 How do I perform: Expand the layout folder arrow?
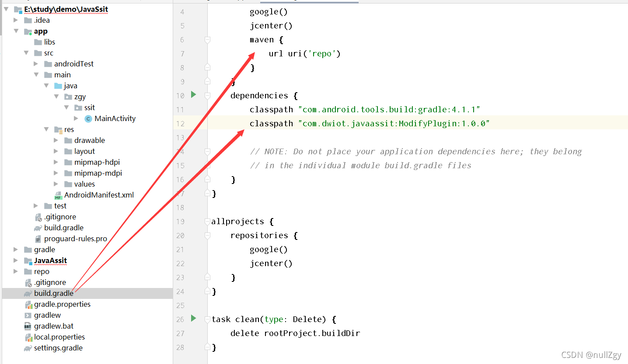point(56,151)
